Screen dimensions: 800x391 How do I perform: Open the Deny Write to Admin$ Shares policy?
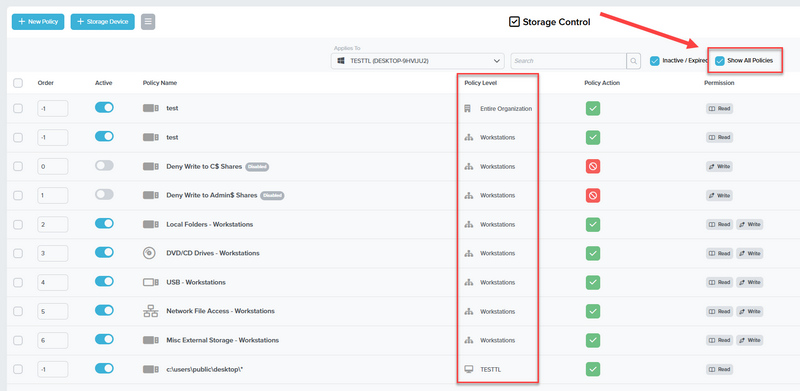(x=212, y=196)
